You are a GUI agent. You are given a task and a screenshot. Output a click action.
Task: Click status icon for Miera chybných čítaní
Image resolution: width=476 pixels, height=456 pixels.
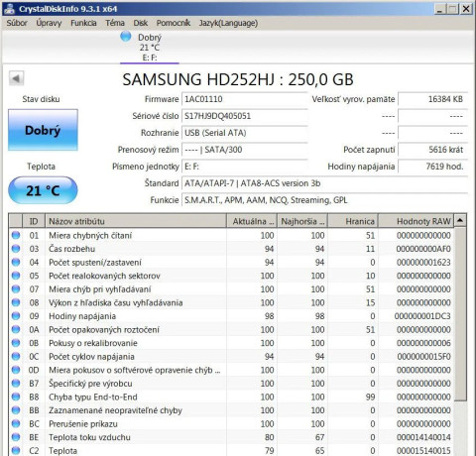pyautogui.click(x=16, y=235)
